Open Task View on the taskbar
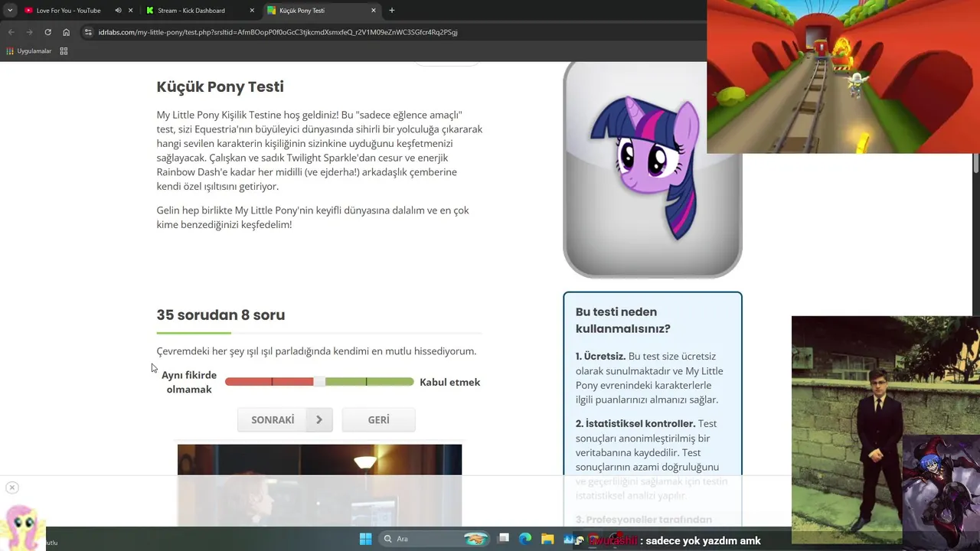 tap(503, 539)
